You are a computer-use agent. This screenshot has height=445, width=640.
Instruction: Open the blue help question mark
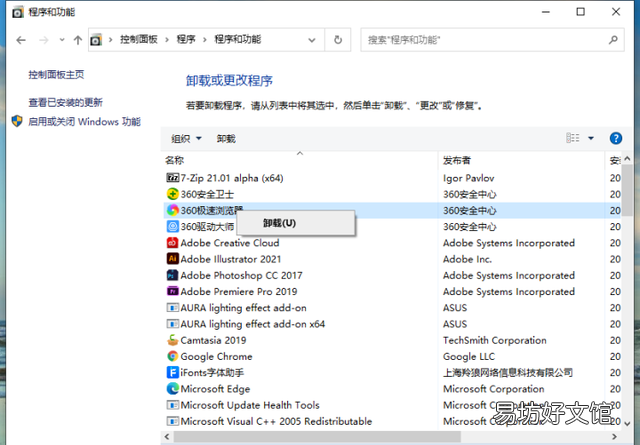[616, 138]
